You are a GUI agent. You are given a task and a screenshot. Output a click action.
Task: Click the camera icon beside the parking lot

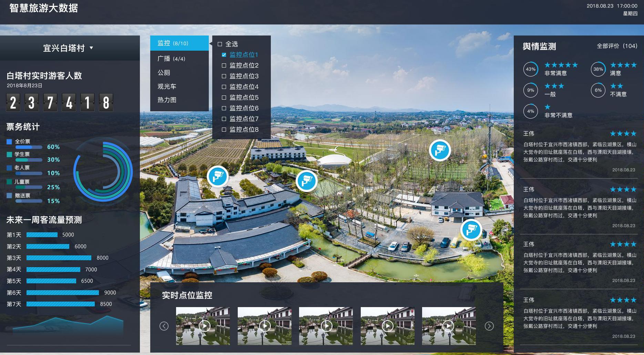pyautogui.click(x=471, y=230)
